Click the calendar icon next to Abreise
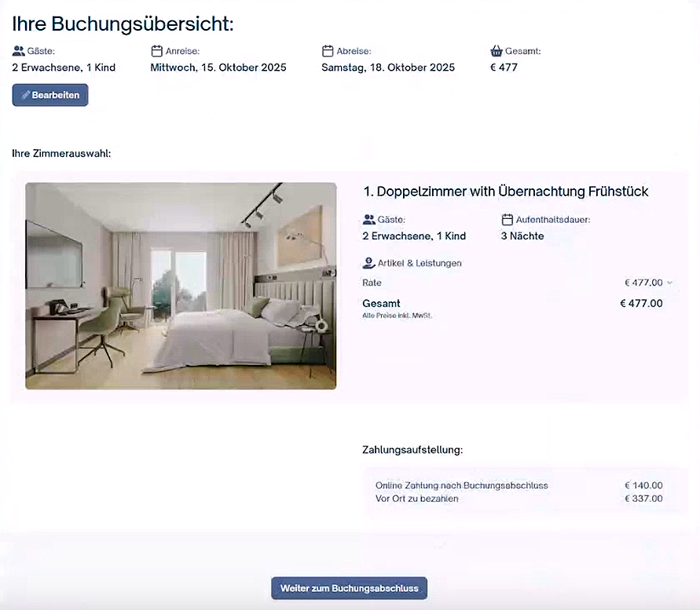Image resolution: width=700 pixels, height=610 pixels. (x=328, y=51)
